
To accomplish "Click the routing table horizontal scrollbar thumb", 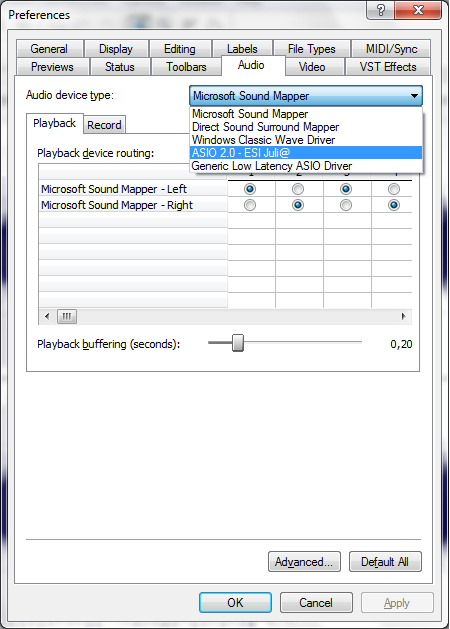I will click(67, 317).
